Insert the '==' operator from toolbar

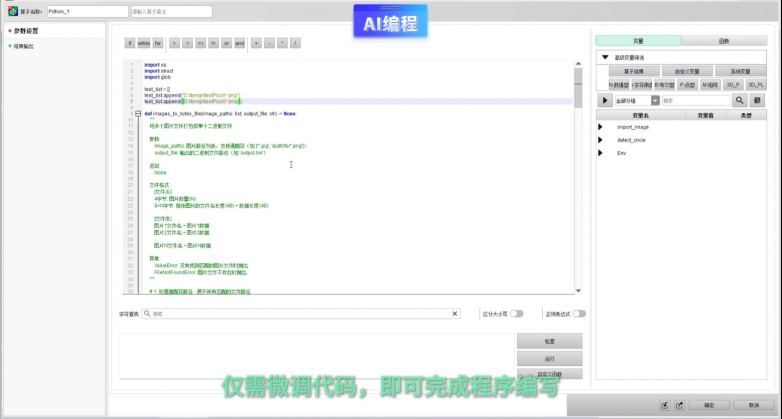(x=201, y=44)
